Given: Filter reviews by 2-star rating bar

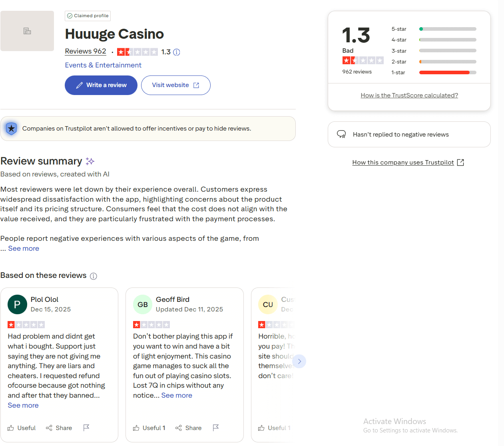Looking at the screenshot, I should (x=447, y=62).
